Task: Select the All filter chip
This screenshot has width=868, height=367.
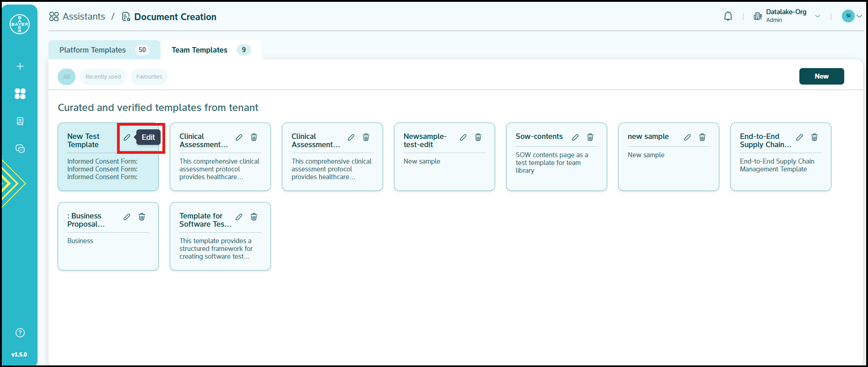Action: tap(67, 77)
